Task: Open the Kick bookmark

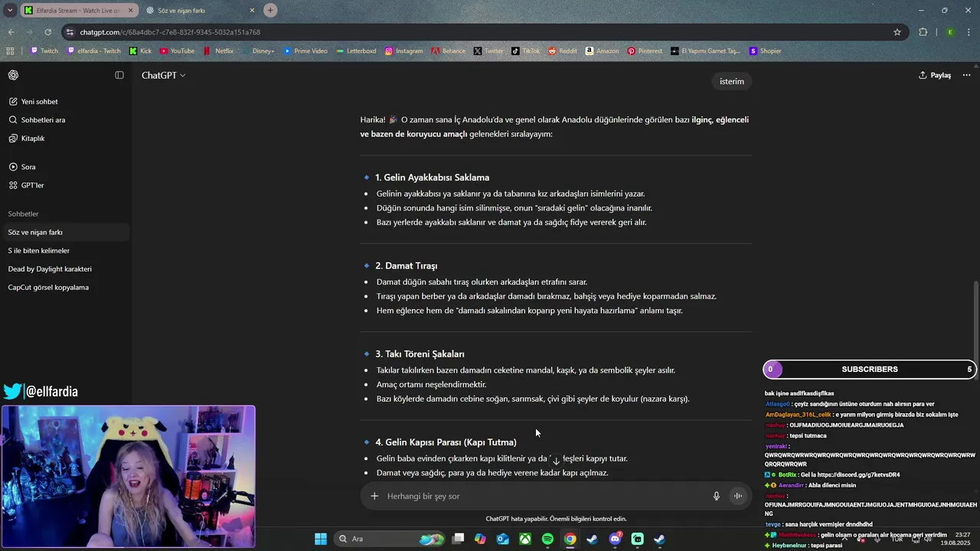Action: [x=140, y=51]
